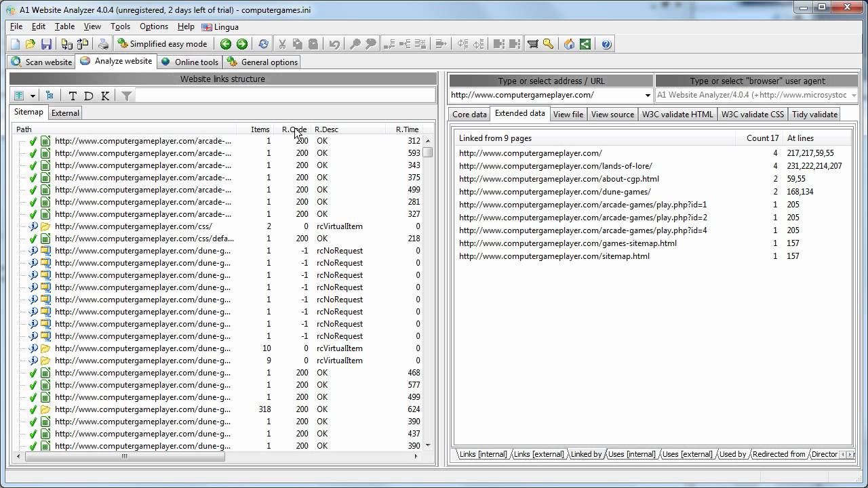The width and height of the screenshot is (868, 488).
Task: Open the address URL dropdown
Action: point(647,96)
